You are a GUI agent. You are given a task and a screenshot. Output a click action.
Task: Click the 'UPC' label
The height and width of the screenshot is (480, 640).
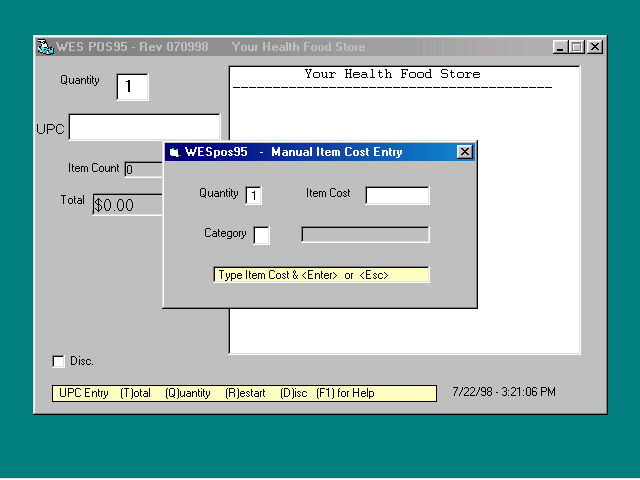click(x=50, y=129)
